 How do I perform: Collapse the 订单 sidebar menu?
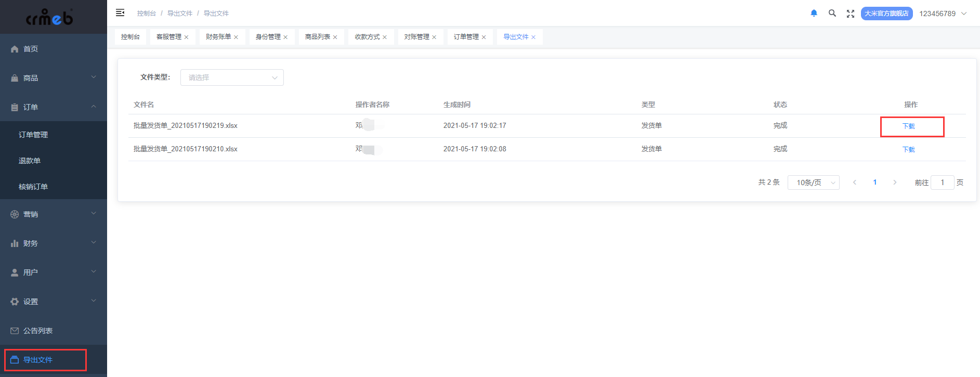[53, 107]
